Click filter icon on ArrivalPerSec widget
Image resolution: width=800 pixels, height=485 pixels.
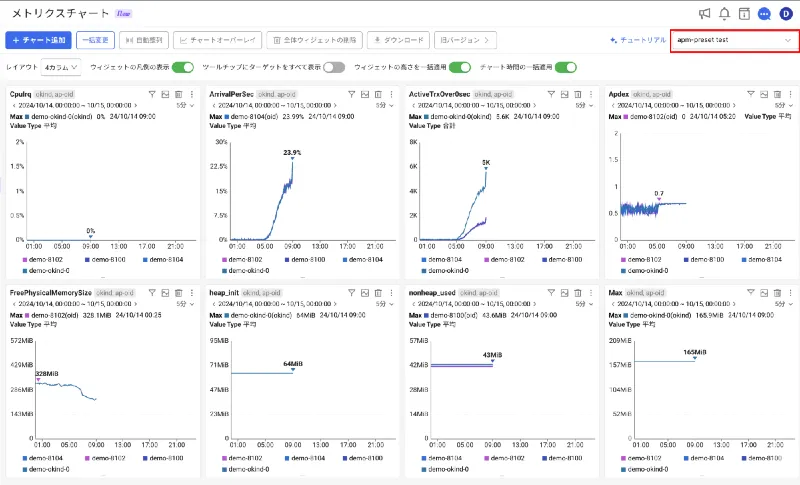click(352, 94)
